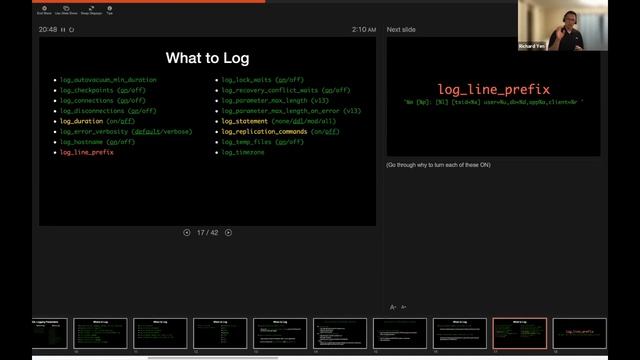Select slide 18 log_line_prefix thumbnail
640x360 pixels.
580,333
